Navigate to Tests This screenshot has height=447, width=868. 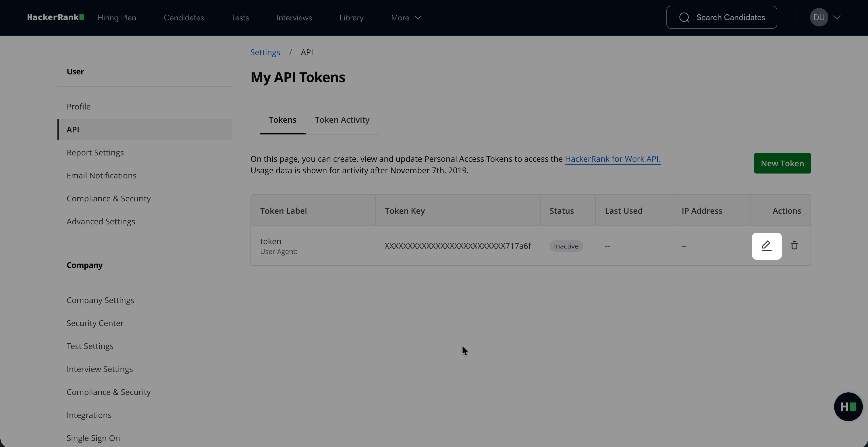pyautogui.click(x=240, y=18)
